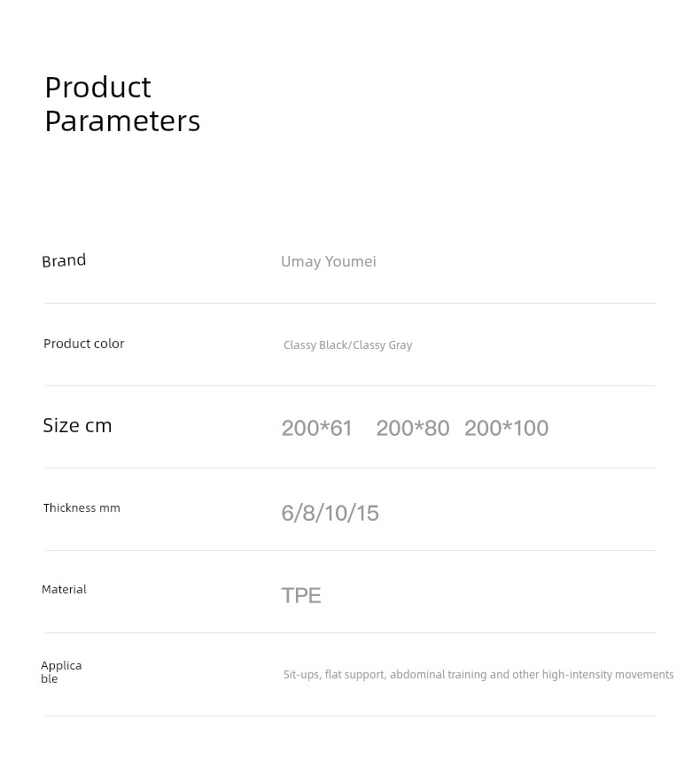Select the Applicable label
This screenshot has width=700, height=782.
(x=61, y=672)
